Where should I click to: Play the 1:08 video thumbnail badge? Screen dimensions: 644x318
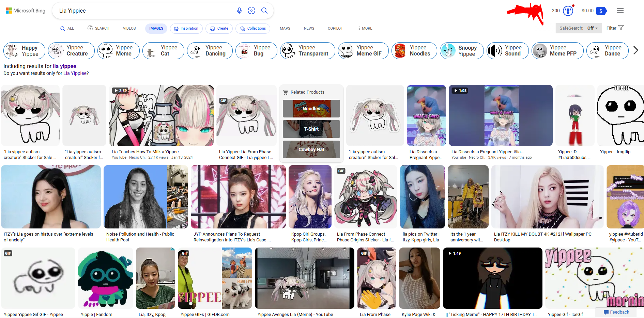coord(460,91)
